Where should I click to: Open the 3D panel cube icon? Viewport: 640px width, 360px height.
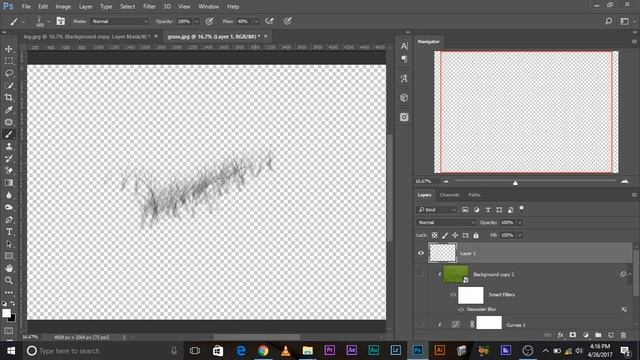[x=404, y=98]
